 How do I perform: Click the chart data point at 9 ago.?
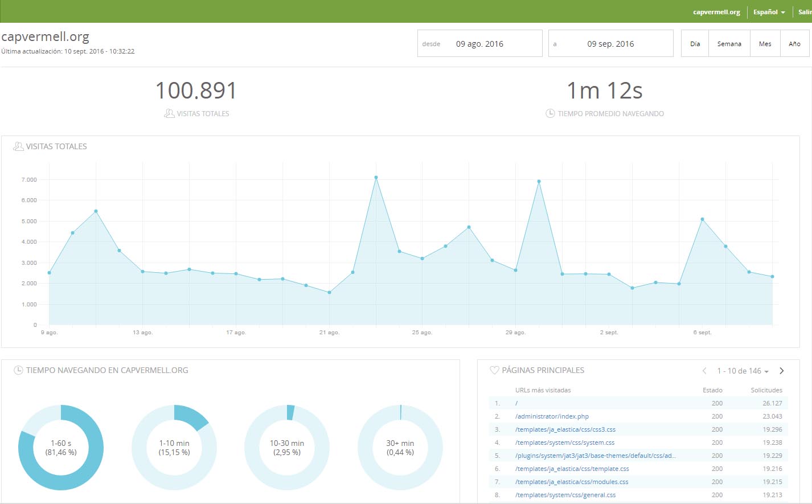50,273
